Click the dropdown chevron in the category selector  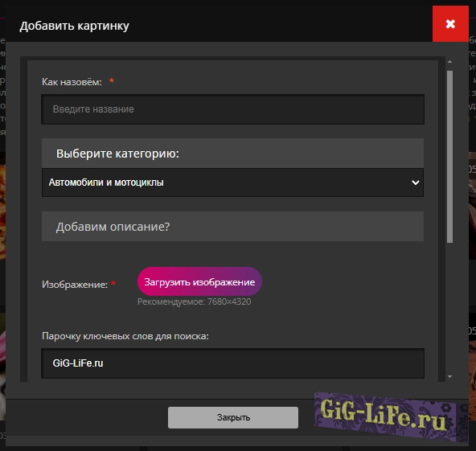[x=415, y=182]
